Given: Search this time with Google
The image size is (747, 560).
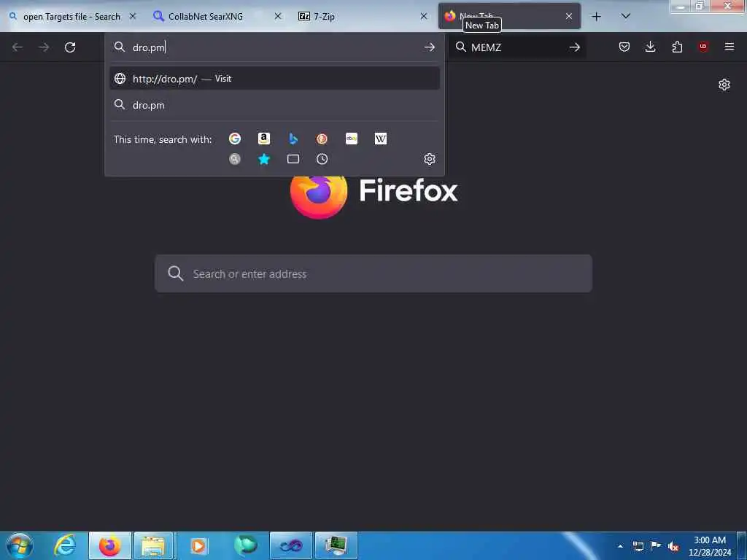Looking at the screenshot, I should (234, 139).
